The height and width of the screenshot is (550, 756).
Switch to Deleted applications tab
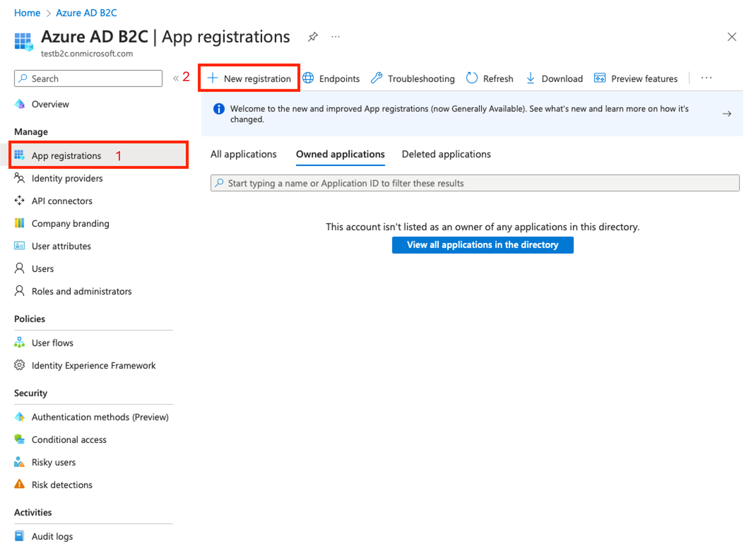click(x=446, y=154)
